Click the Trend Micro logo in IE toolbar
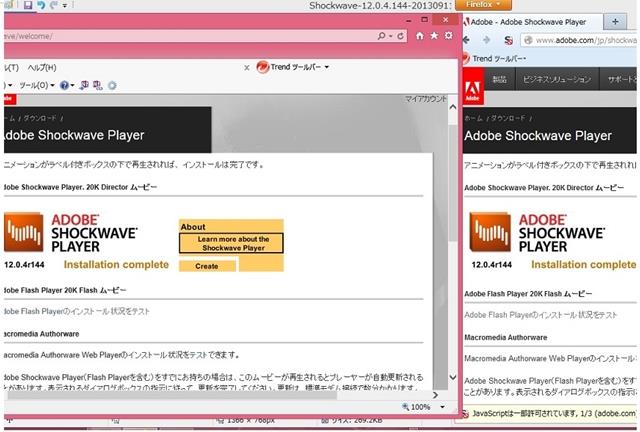 [263, 67]
